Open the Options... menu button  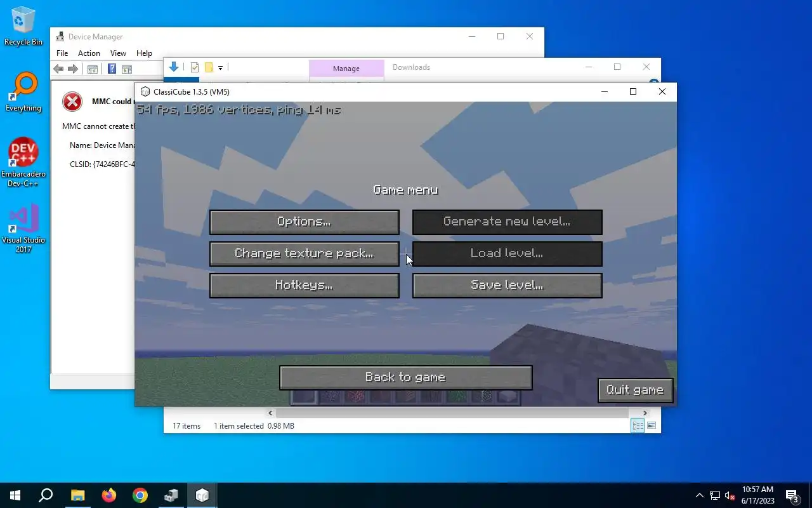pos(304,222)
